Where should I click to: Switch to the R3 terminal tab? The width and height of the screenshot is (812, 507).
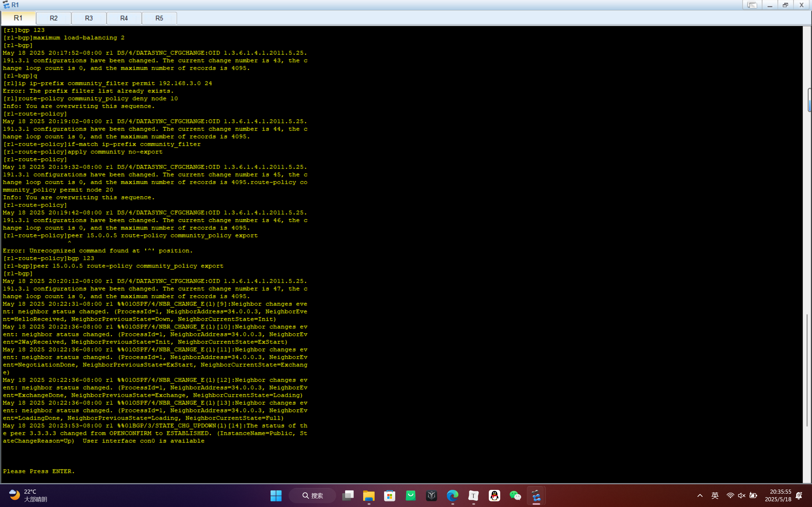coord(89,18)
